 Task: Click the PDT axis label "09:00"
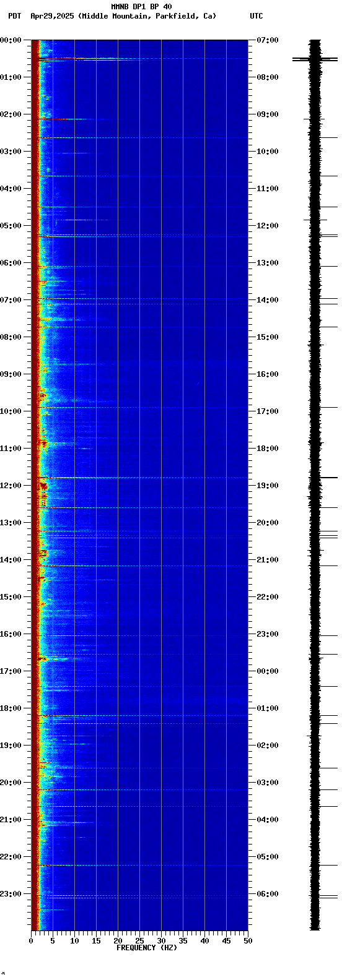pyautogui.click(x=11, y=374)
